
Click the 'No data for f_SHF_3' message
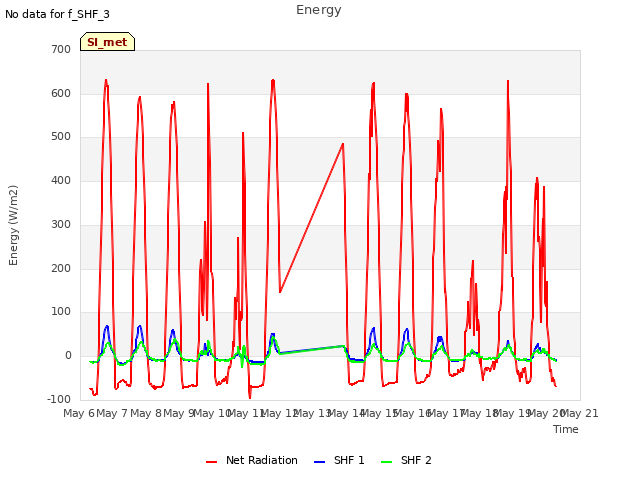click(57, 14)
